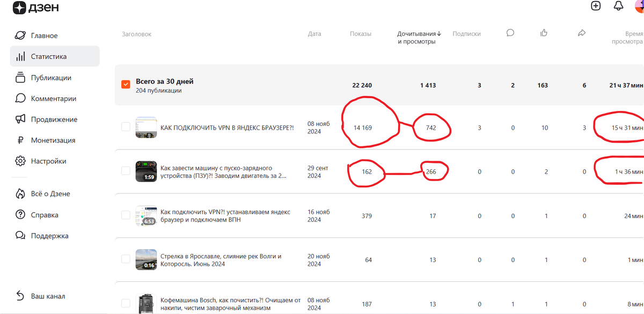The height and width of the screenshot is (314, 644).
Task: Click the 16 нояб 2024 date cell
Action: coord(319,215)
